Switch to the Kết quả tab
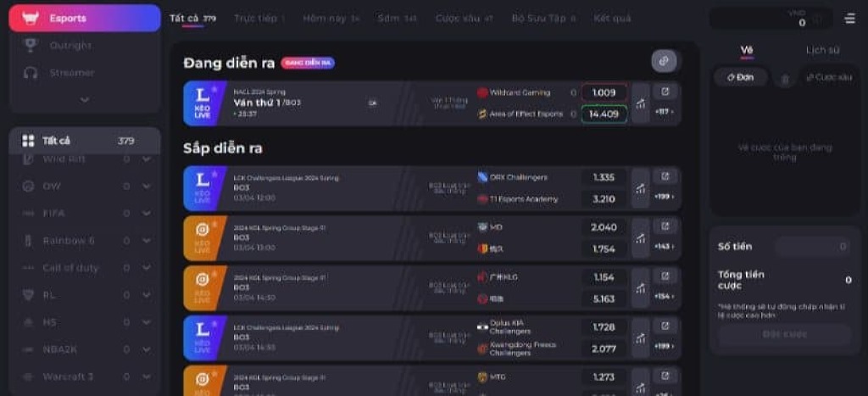 tap(612, 18)
